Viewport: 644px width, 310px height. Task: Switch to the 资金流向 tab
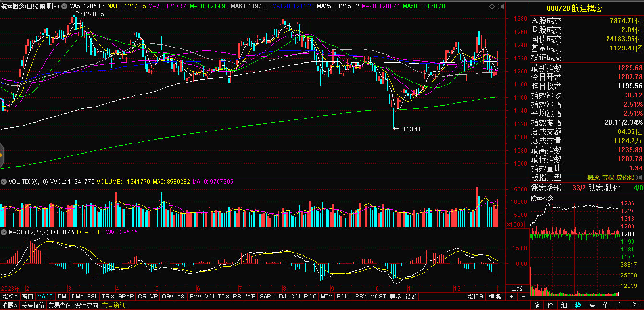point(86,305)
